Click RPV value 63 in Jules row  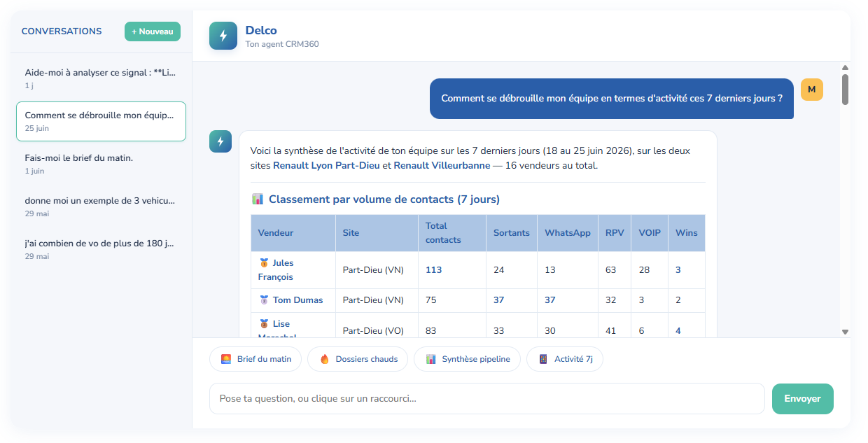(x=611, y=270)
